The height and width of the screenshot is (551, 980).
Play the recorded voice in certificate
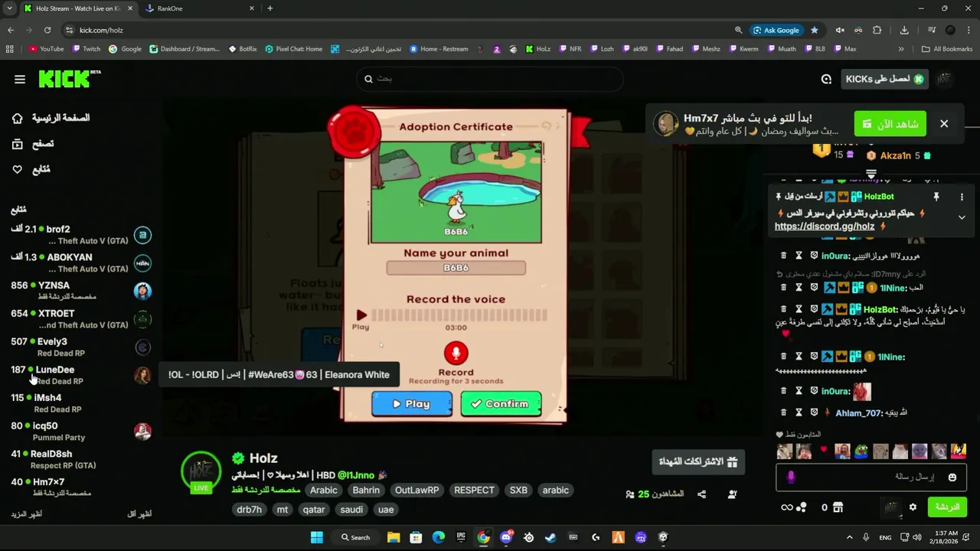point(361,315)
